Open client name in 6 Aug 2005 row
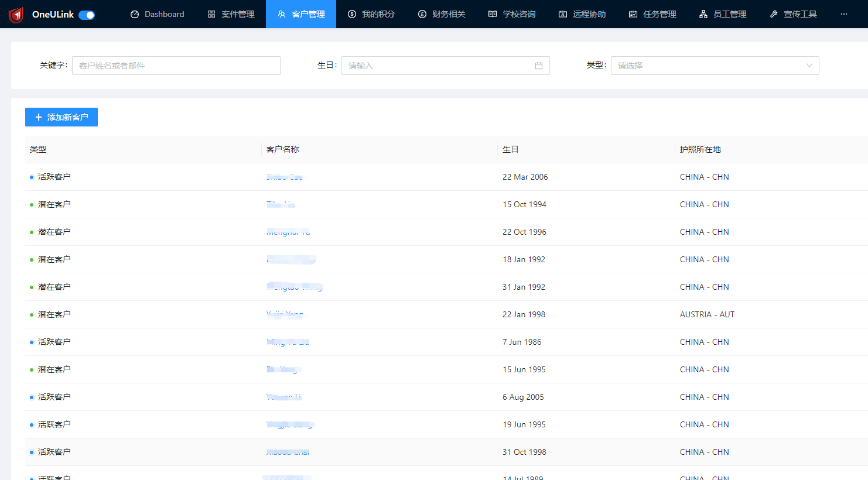 284,397
